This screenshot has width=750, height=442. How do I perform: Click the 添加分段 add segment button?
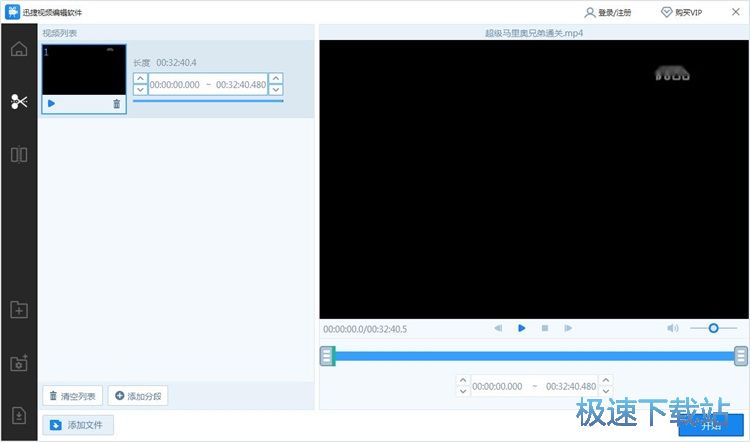point(138,396)
